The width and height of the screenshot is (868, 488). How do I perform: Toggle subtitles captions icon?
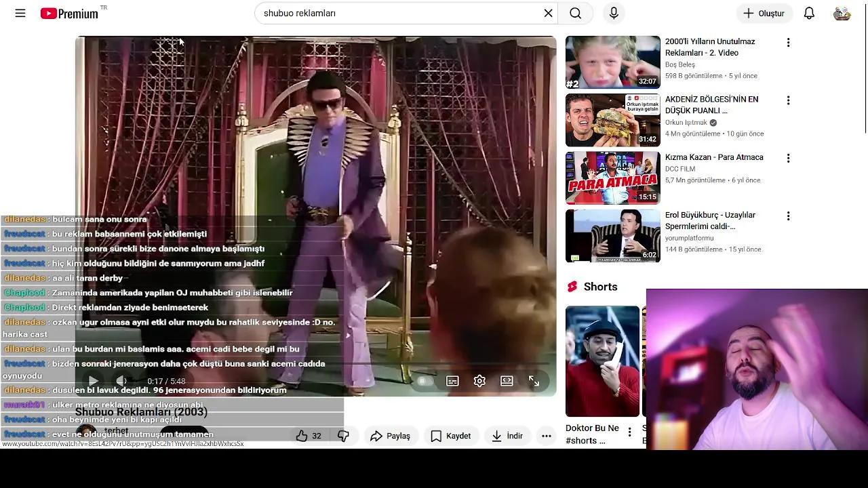[x=452, y=381]
